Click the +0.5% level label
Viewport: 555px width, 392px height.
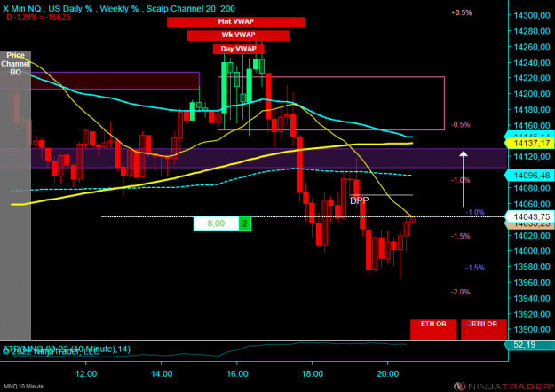462,12
